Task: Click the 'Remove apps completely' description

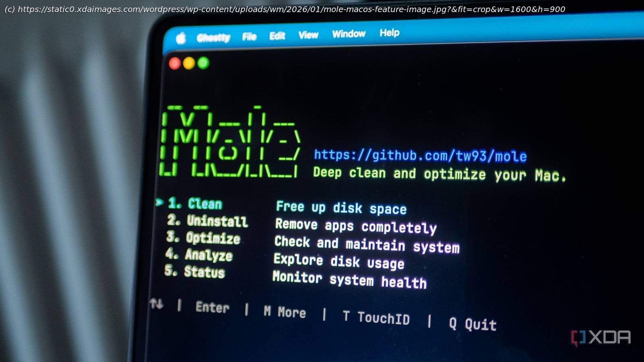Action: point(356,226)
